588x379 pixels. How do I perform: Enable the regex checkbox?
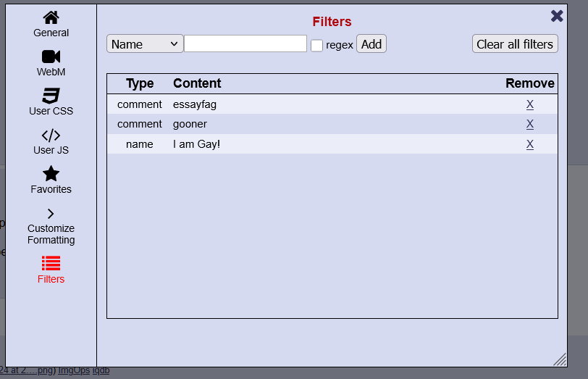pyautogui.click(x=316, y=45)
